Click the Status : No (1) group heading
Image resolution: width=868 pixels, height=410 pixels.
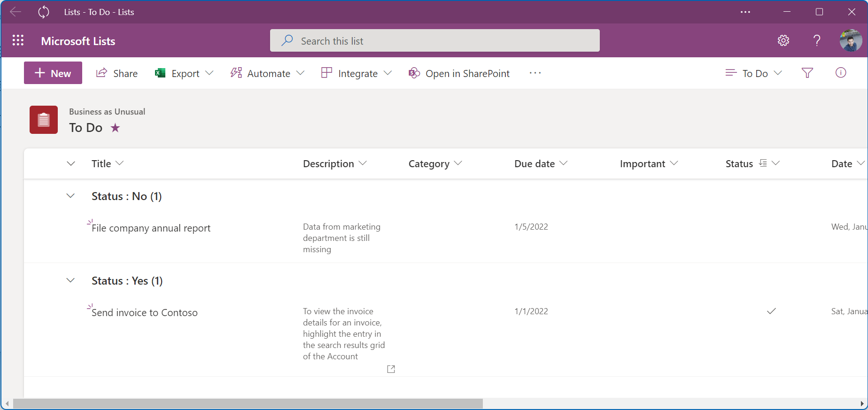pos(127,196)
